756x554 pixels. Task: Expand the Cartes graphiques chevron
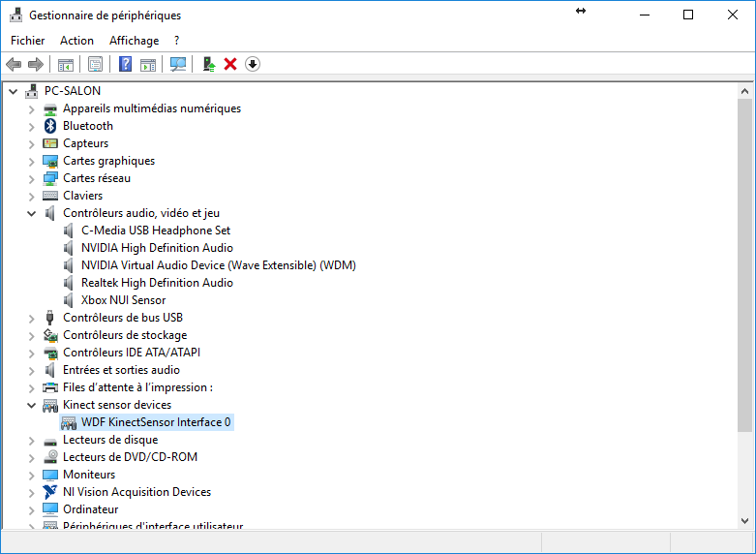(x=32, y=162)
